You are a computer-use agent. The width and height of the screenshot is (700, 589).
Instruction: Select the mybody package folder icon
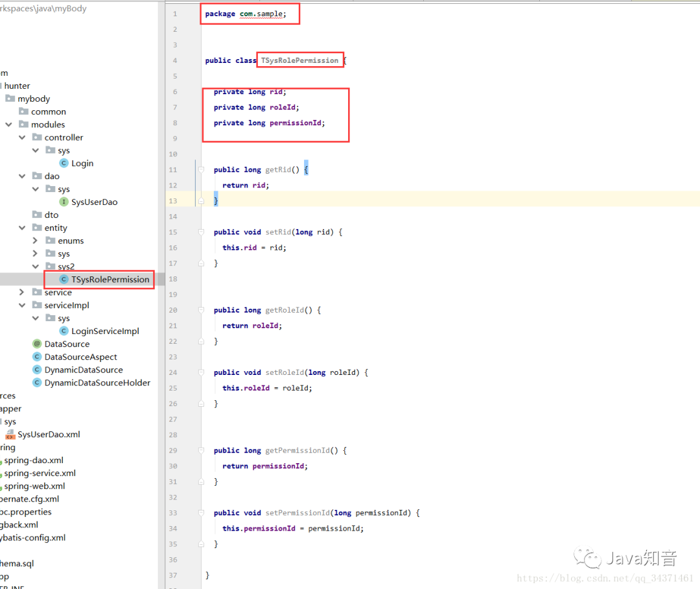[x=10, y=99]
